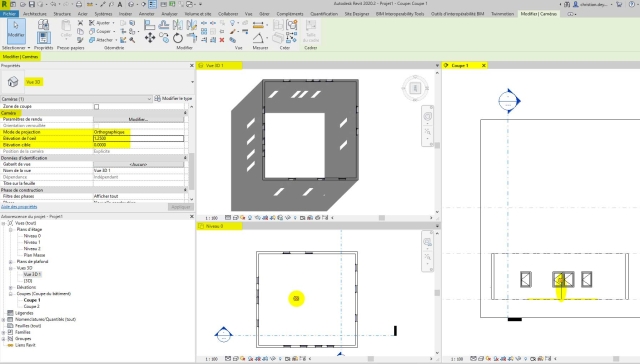
Task: Click the Revit 'R' application logo
Action: 4,4
